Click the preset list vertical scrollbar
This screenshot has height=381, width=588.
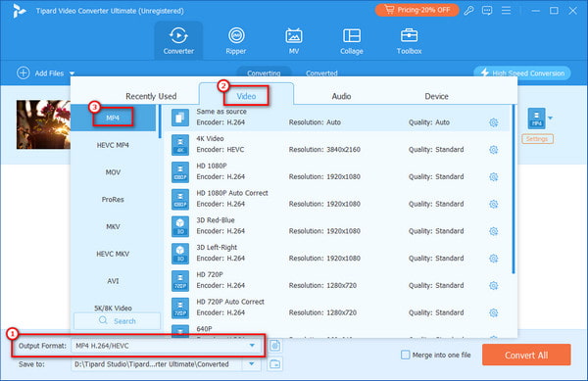514,189
